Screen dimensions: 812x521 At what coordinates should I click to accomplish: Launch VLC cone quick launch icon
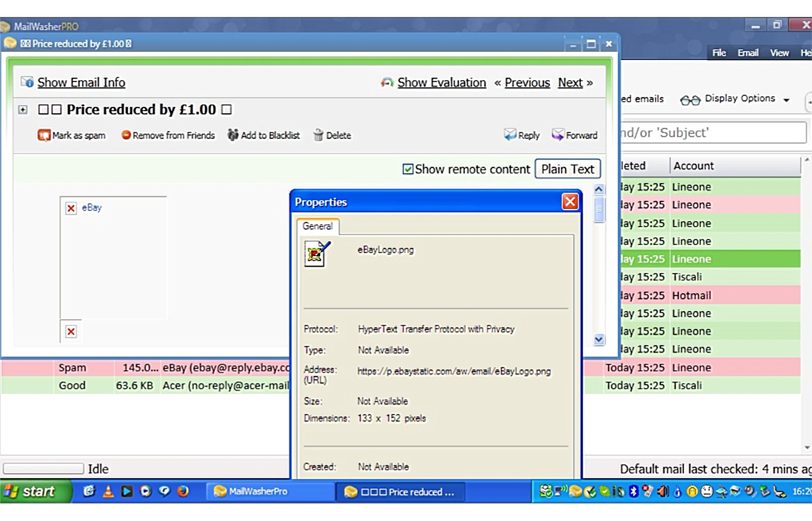108,491
